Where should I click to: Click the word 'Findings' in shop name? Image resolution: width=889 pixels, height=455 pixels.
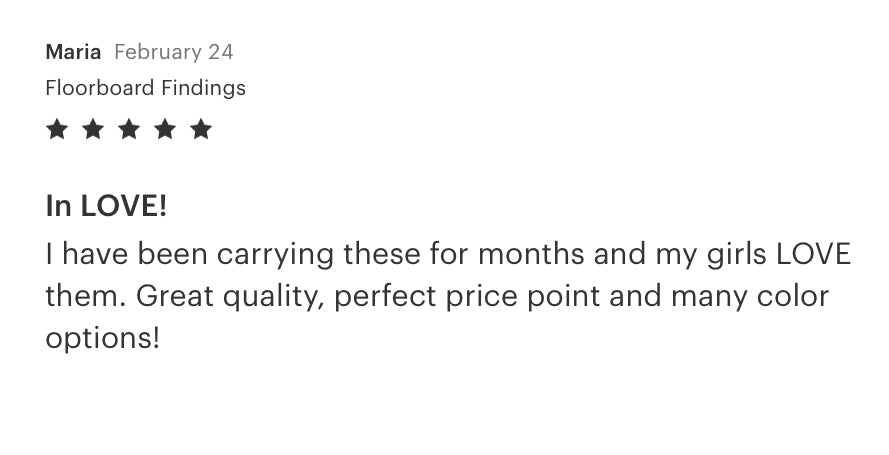tap(204, 88)
